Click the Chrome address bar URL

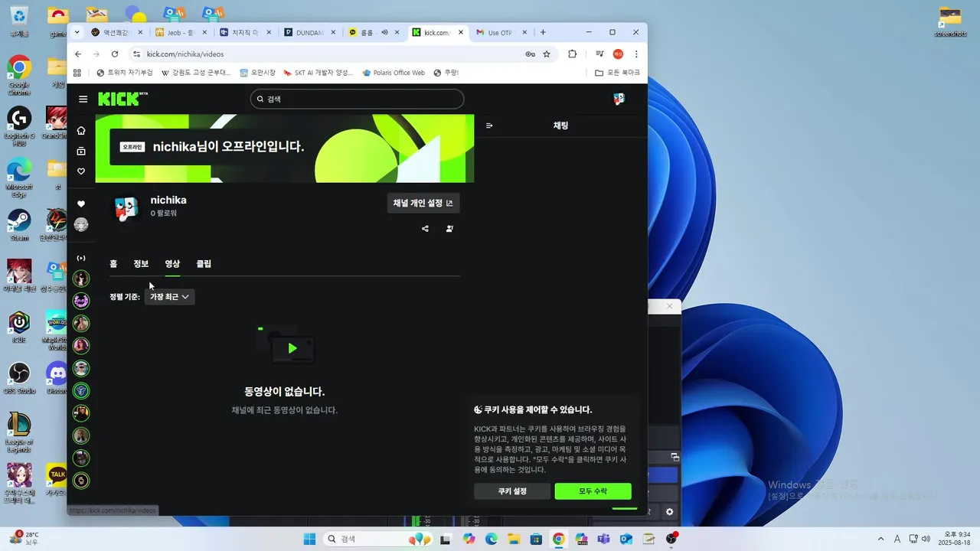[x=185, y=54]
